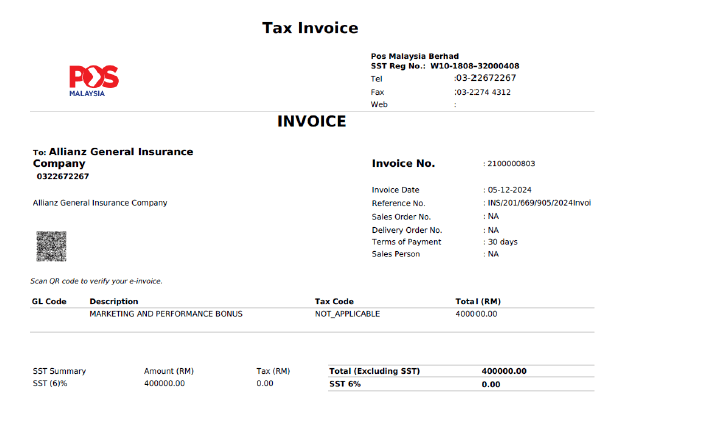
Task: Click 'Scan QR code to verify your e-invoice.'
Action: pos(96,281)
